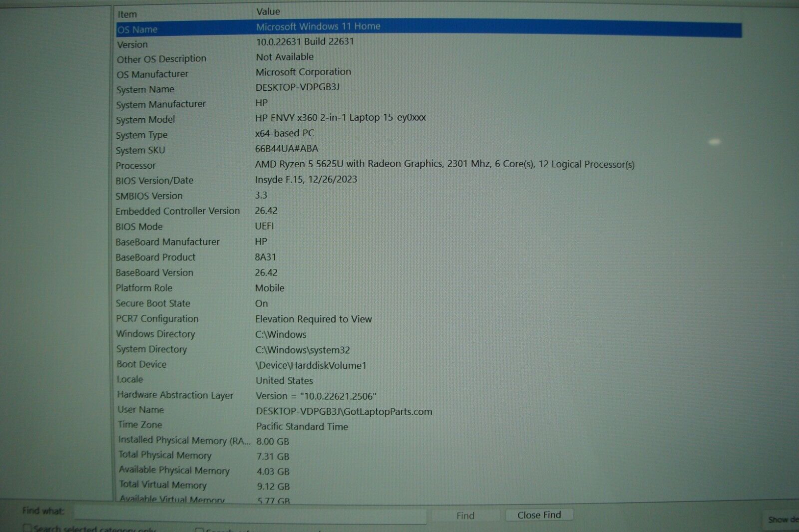The height and width of the screenshot is (532, 799).
Task: Toggle Search selected category only checkbox
Action: (27, 528)
